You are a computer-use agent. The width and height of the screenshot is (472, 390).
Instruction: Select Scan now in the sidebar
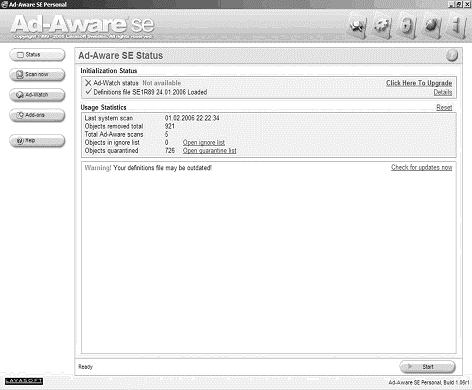pos(37,75)
